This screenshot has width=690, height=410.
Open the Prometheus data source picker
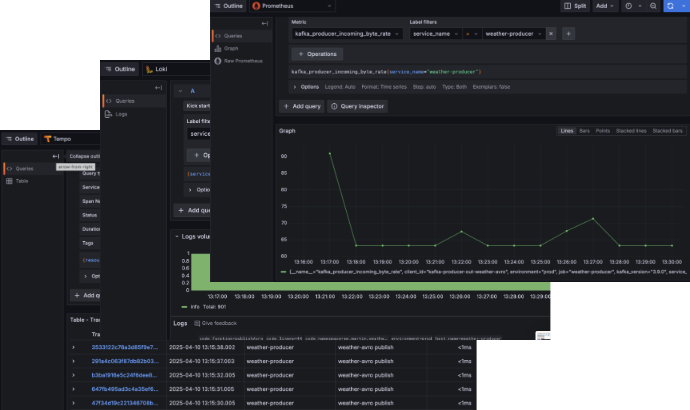pyautogui.click(x=293, y=6)
